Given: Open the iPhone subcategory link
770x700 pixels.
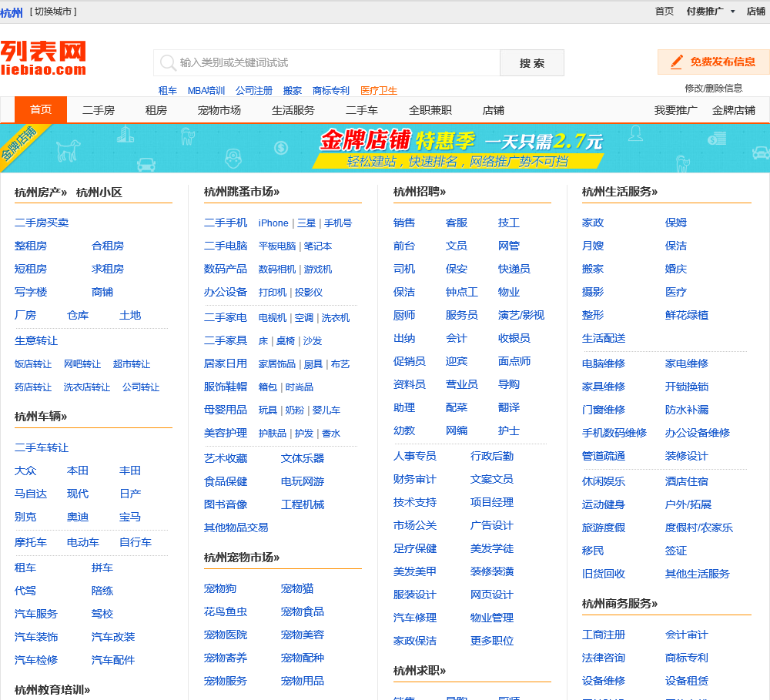Looking at the screenshot, I should pyautogui.click(x=273, y=223).
